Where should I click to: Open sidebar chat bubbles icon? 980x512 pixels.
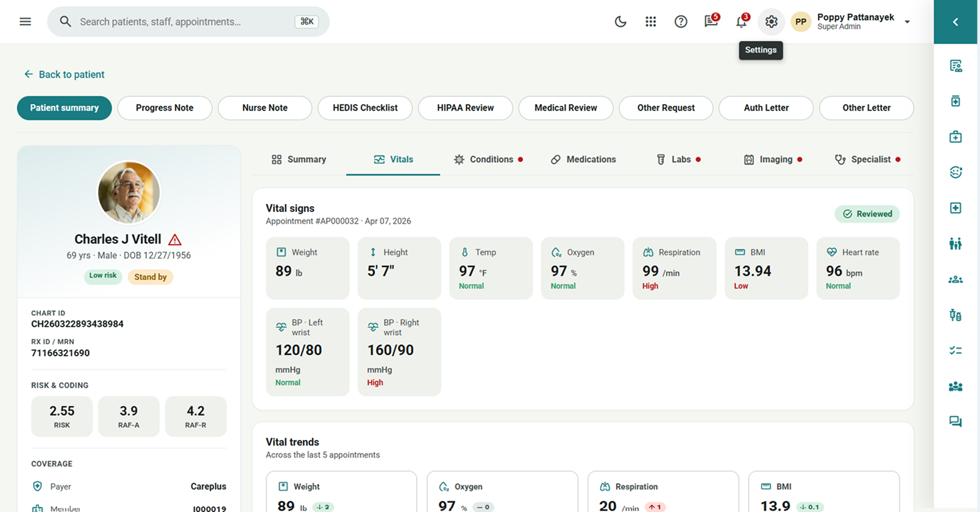point(956,422)
